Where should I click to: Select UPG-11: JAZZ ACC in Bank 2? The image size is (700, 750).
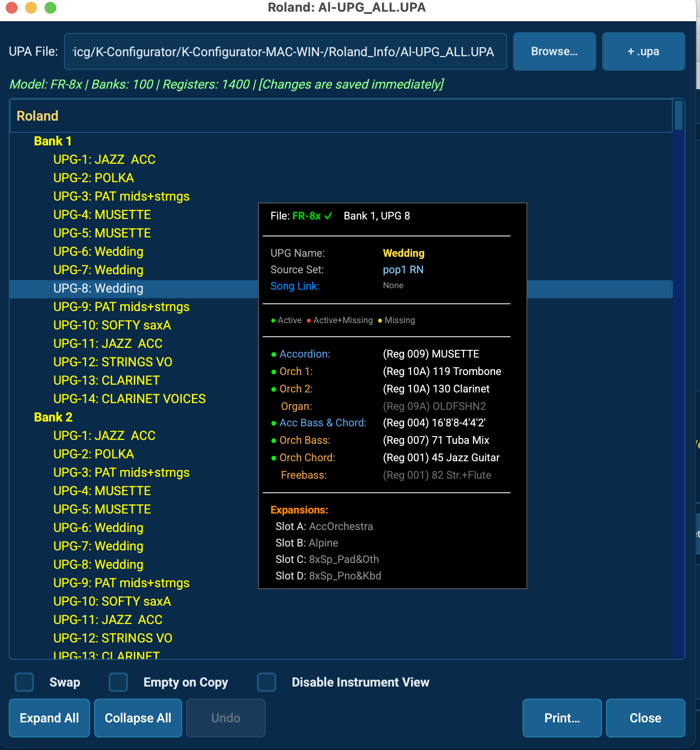point(108,620)
